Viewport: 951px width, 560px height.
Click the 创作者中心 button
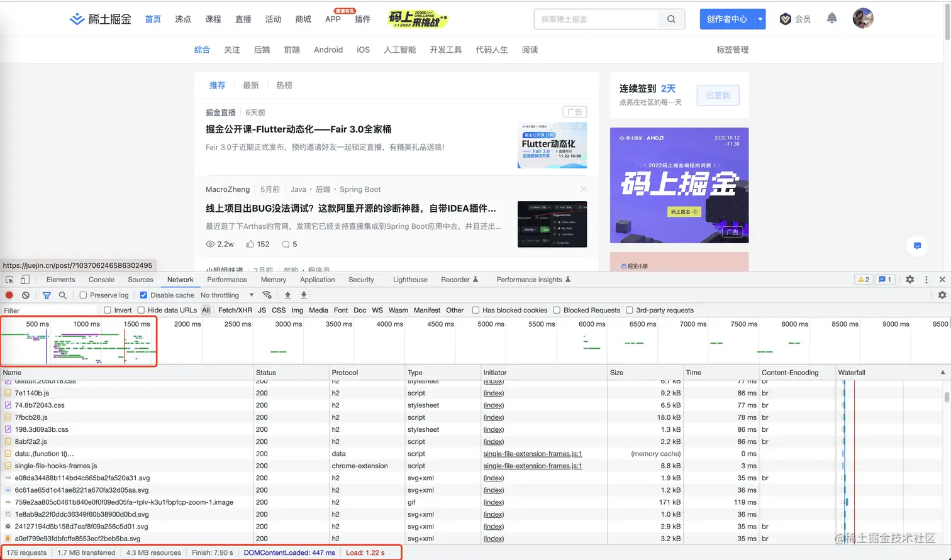tap(727, 19)
